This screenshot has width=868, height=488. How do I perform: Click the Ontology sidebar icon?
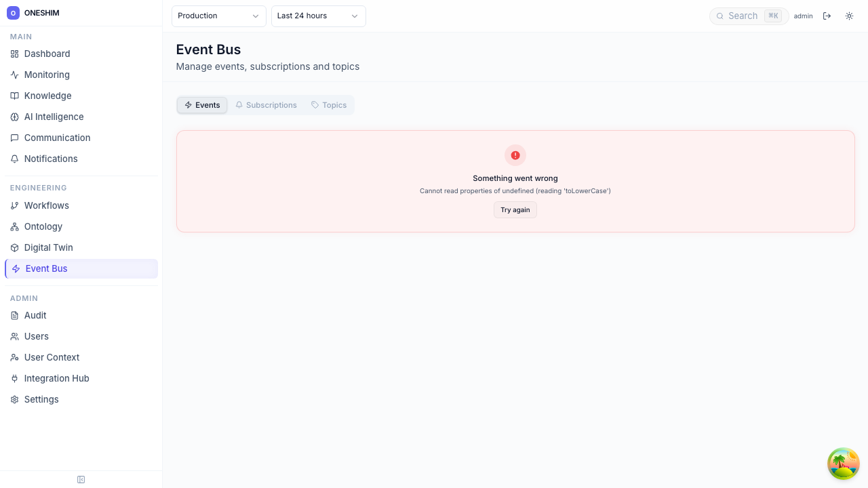pyautogui.click(x=14, y=226)
